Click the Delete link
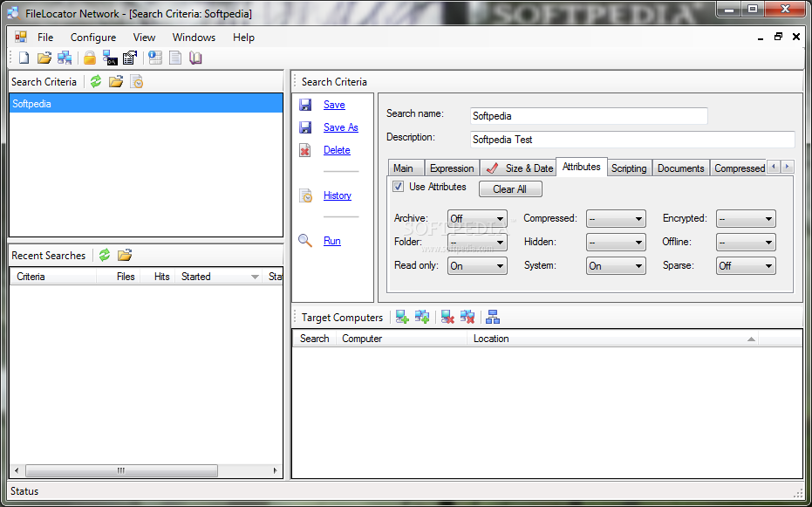 coord(337,150)
